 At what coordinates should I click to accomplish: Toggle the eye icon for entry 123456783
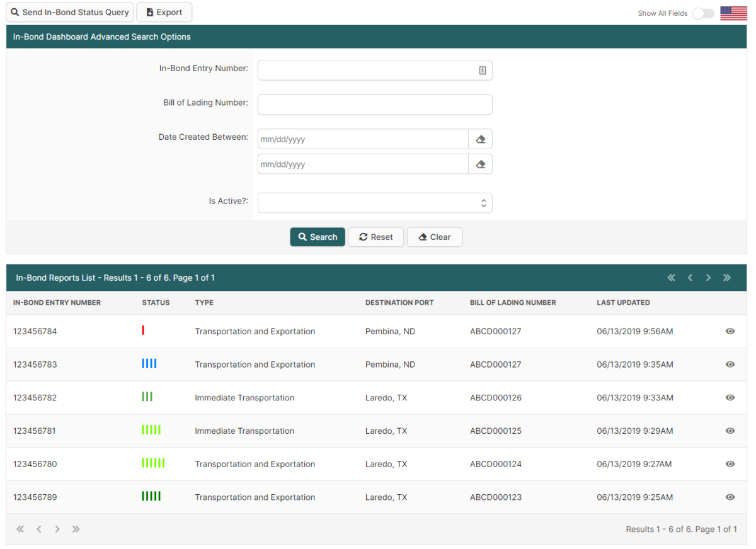(x=730, y=364)
